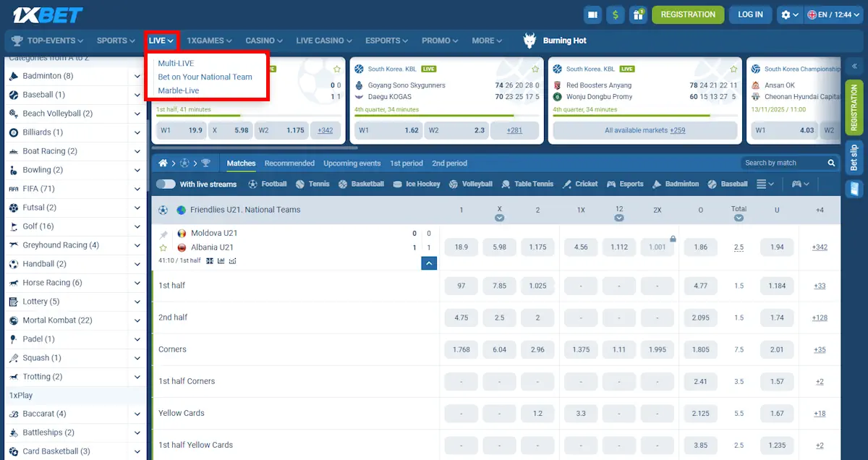The image size is (868, 460).
Task: Toggle the With live streams switch
Action: (x=166, y=184)
